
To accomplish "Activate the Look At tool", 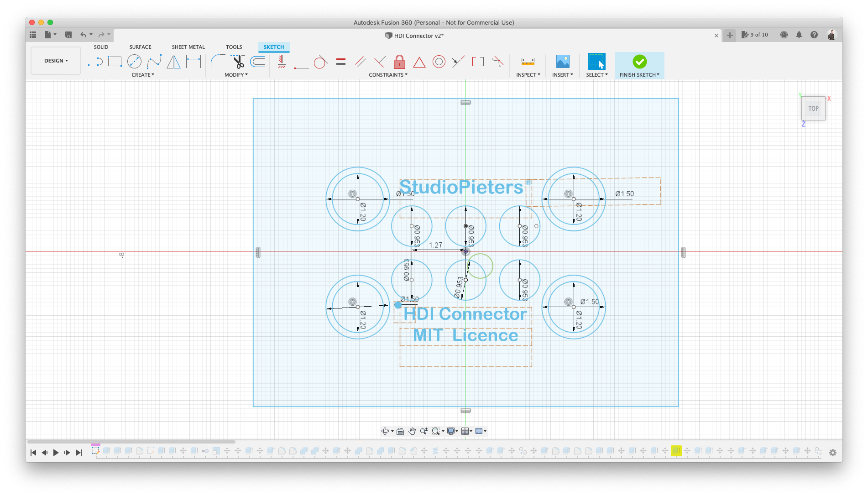I will (400, 431).
